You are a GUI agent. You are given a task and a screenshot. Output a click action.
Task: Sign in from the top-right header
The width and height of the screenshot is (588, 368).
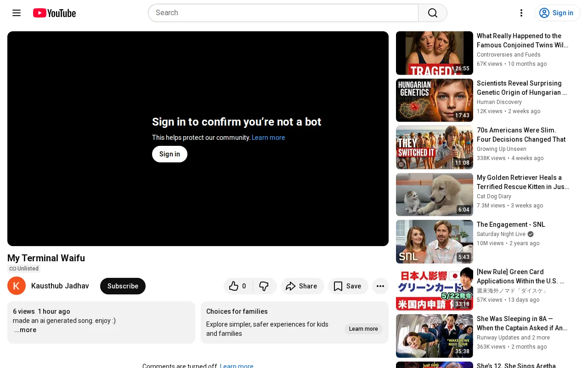[557, 13]
